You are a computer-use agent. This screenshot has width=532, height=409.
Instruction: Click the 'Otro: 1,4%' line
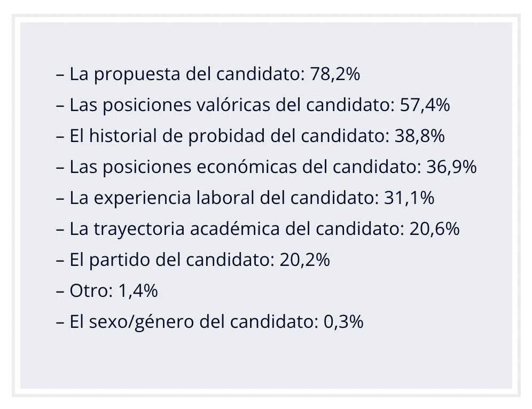(107, 291)
